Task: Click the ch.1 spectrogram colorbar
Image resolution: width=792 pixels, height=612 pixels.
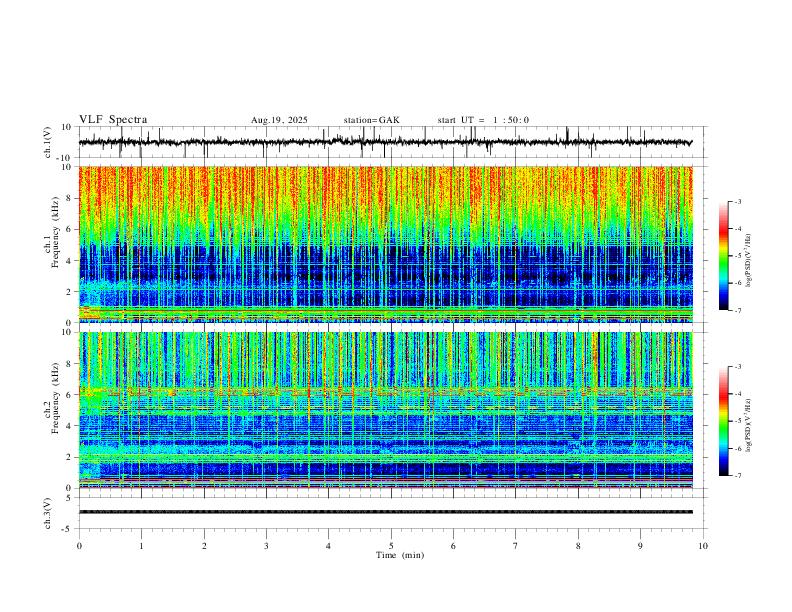Action: point(723,256)
